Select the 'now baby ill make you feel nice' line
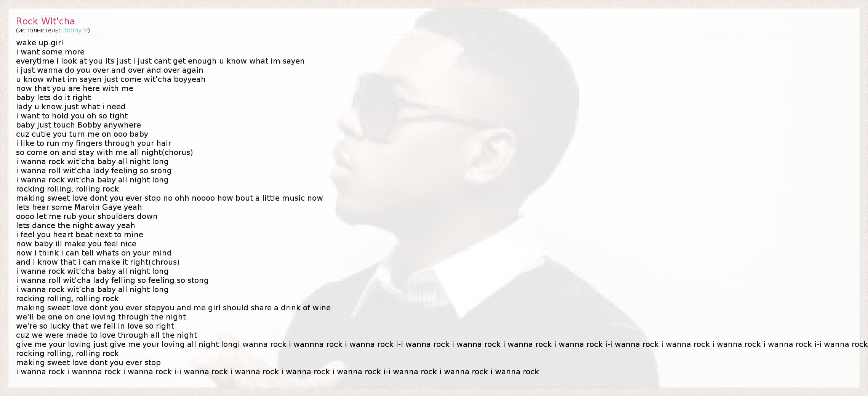The width and height of the screenshot is (868, 396). pos(76,244)
